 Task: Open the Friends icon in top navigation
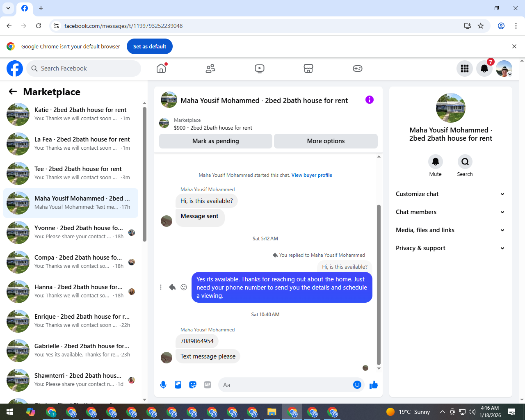click(210, 68)
